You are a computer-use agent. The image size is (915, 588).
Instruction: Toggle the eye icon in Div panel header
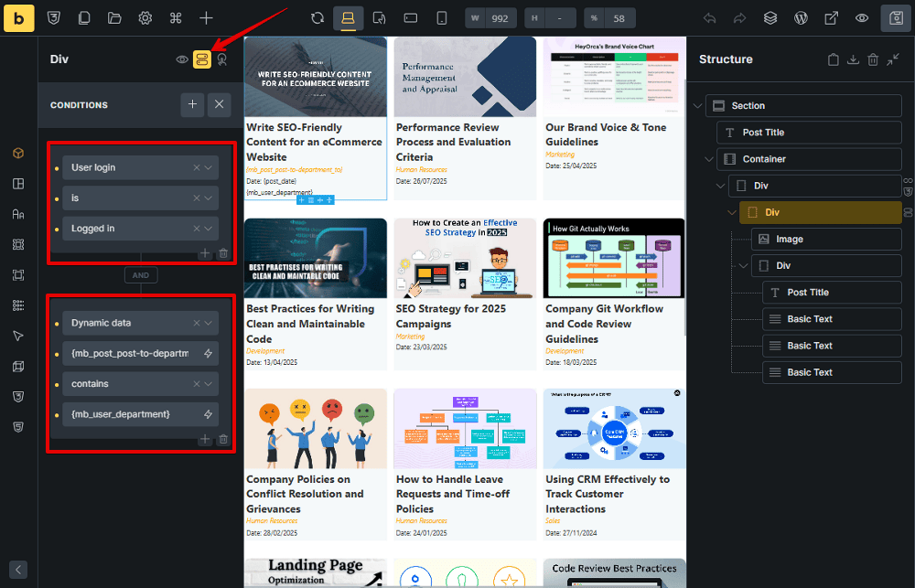[x=182, y=59]
